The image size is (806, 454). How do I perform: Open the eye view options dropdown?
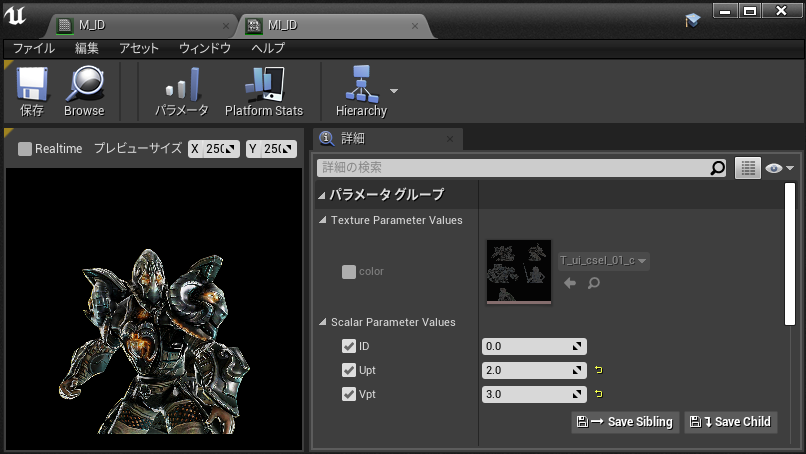tap(779, 168)
